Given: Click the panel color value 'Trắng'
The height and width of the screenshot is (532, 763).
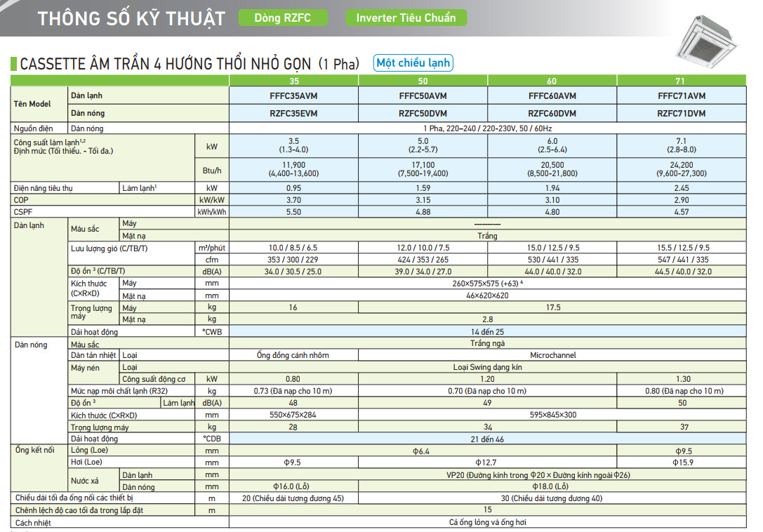Looking at the screenshot, I should 487,236.
